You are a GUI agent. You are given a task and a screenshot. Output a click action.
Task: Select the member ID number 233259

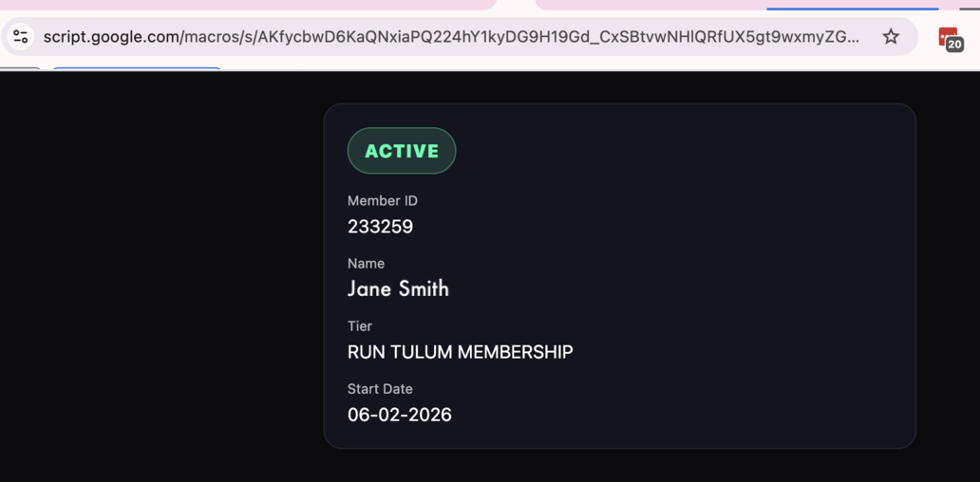(x=380, y=227)
